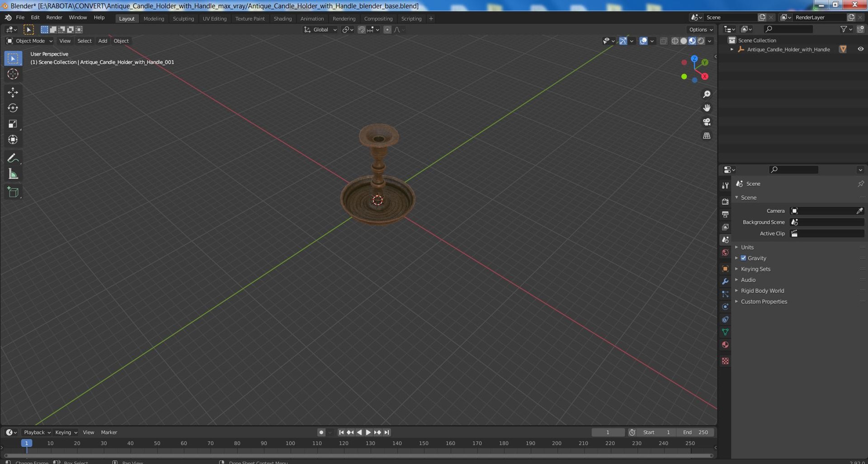Switch to the UV Editing workspace tab

click(214, 19)
